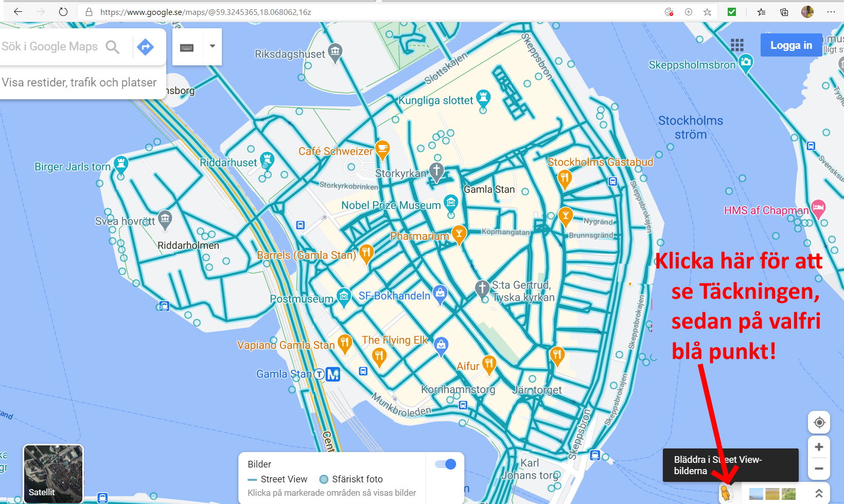Click the Logga in button

[x=791, y=45]
